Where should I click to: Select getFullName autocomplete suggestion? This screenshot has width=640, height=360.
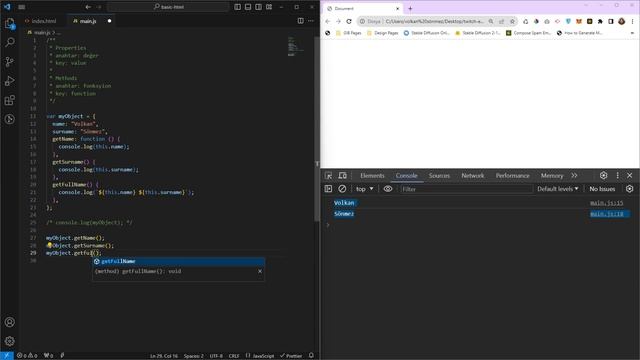(178, 261)
